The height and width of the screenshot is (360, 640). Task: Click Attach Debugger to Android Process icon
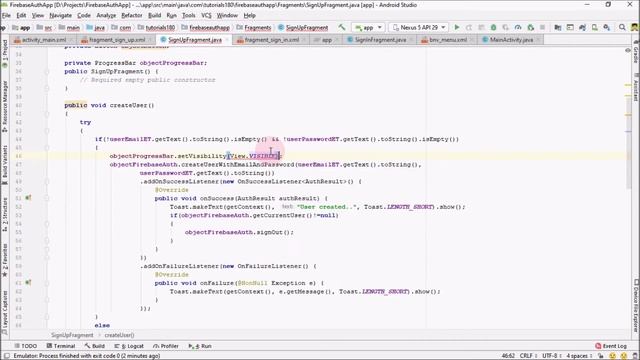coord(530,27)
